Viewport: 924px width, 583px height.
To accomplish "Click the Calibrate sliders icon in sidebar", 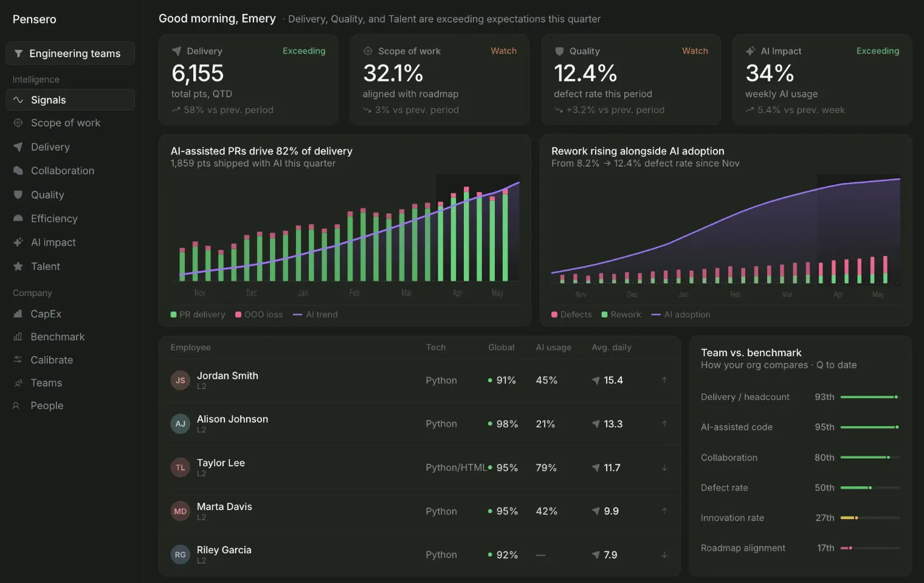I will [18, 360].
